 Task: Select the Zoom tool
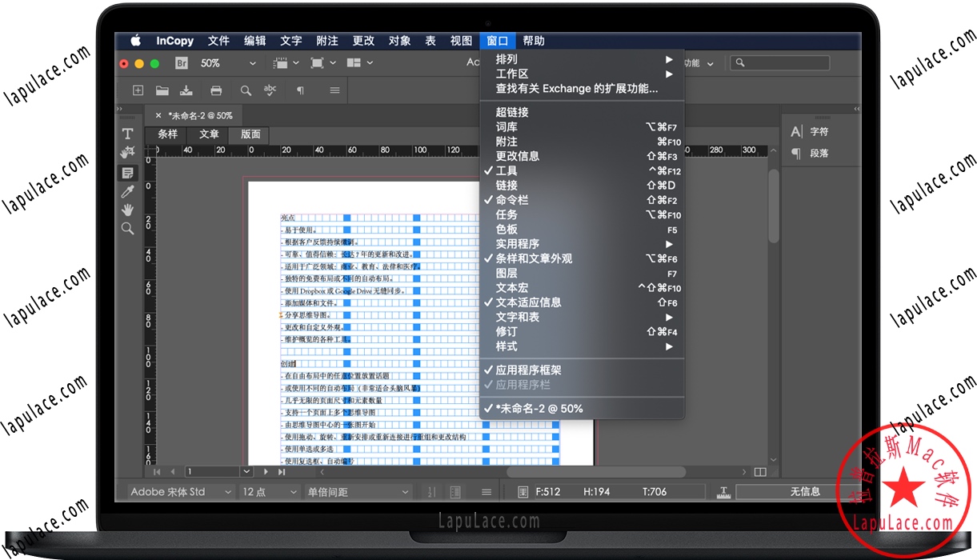point(128,229)
